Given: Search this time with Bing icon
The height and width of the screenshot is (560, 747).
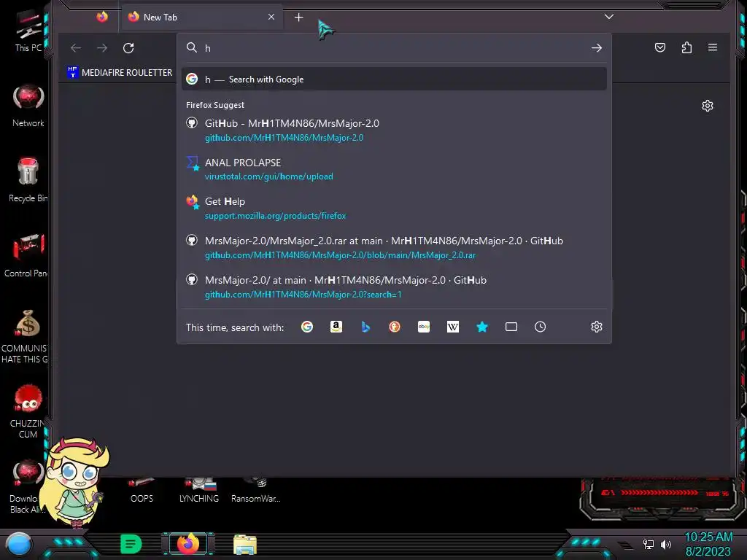Looking at the screenshot, I should coord(365,327).
